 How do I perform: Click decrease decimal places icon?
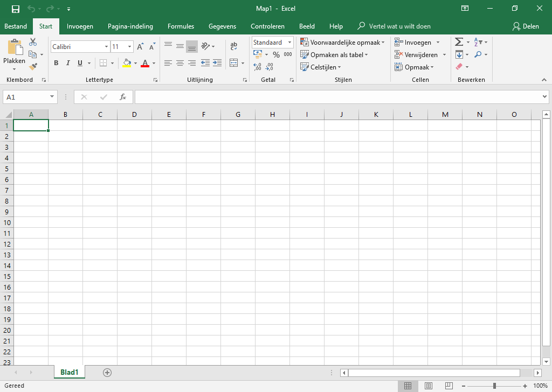270,67
